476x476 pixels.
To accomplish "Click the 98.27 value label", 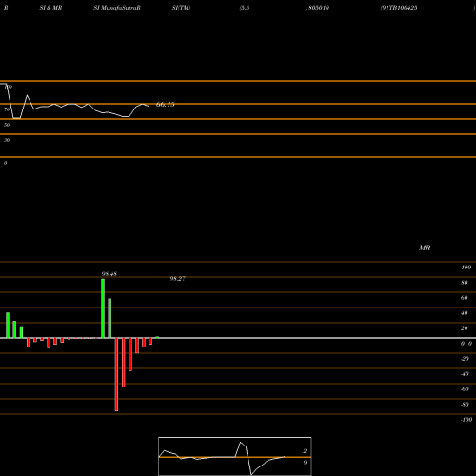I will click(x=178, y=279).
